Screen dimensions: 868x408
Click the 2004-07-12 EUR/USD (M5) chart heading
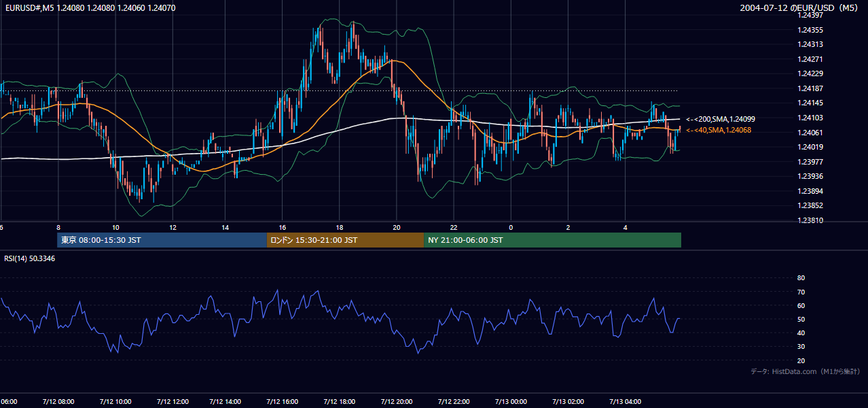coord(800,7)
